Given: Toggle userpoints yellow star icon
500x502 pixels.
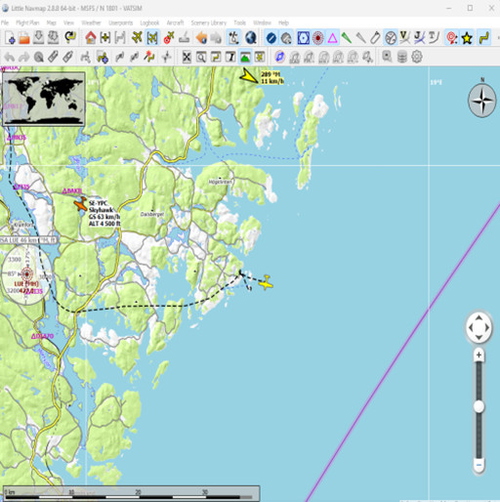Looking at the screenshot, I should coord(467,38).
